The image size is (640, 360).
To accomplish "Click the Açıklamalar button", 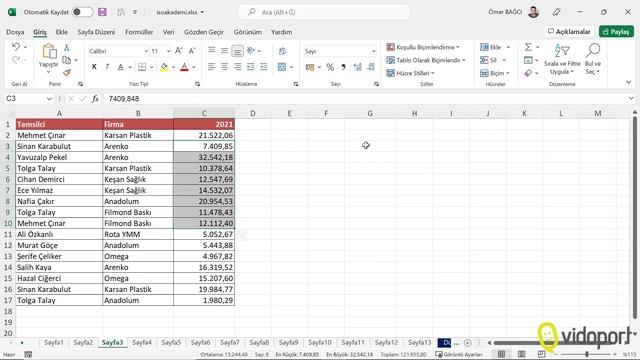I will (x=569, y=31).
